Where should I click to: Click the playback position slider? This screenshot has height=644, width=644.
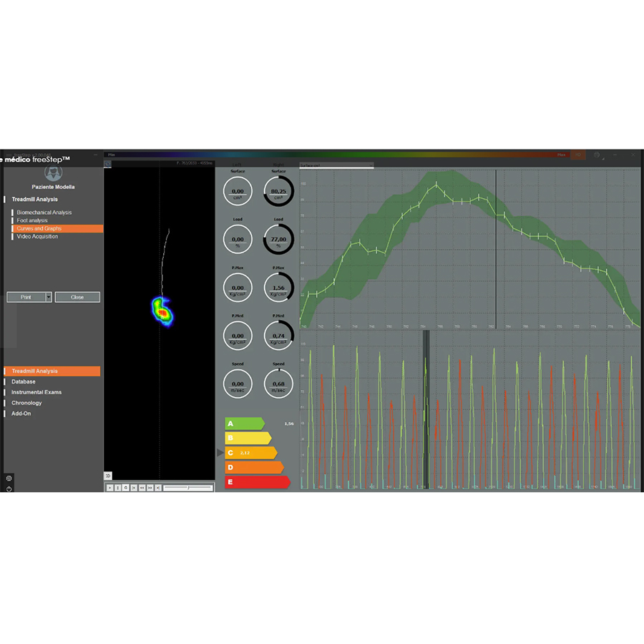[187, 487]
